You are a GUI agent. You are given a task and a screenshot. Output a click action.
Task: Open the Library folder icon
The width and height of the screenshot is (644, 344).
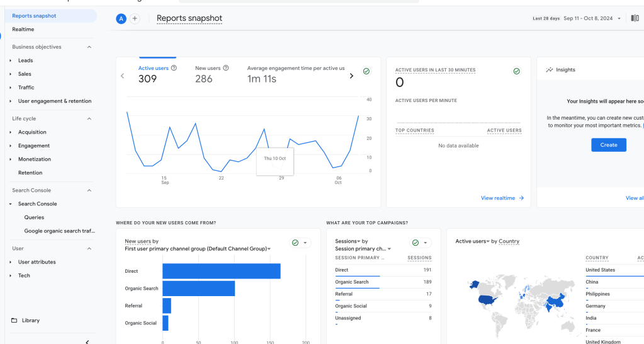[x=14, y=320]
